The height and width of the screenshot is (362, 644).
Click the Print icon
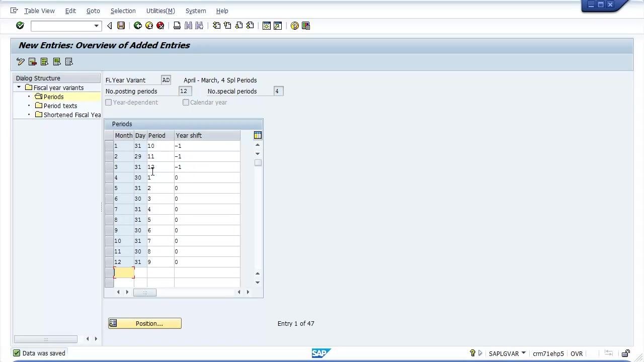point(177,26)
